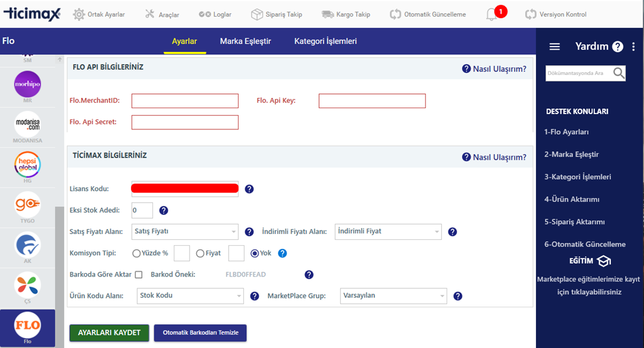The image size is (644, 348).
Task: Click the AYARLARI KAYDET button
Action: (109, 333)
